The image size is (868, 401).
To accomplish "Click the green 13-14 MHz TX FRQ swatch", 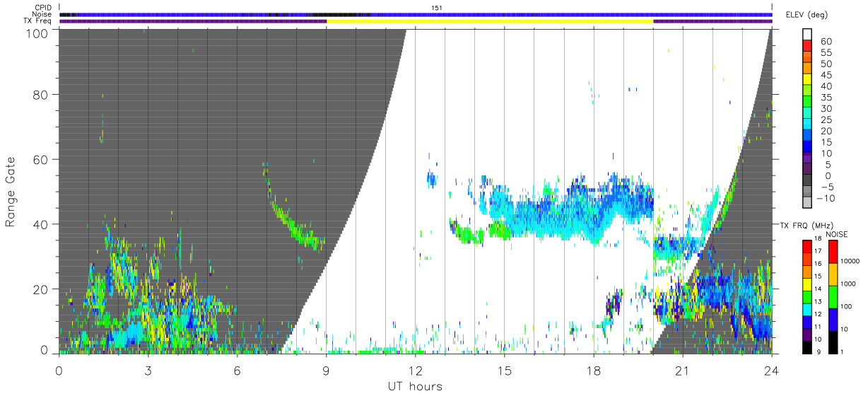I will click(x=807, y=296).
